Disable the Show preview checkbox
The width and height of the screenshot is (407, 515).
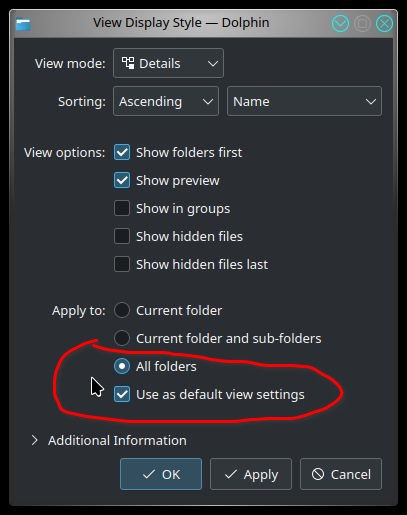122,180
